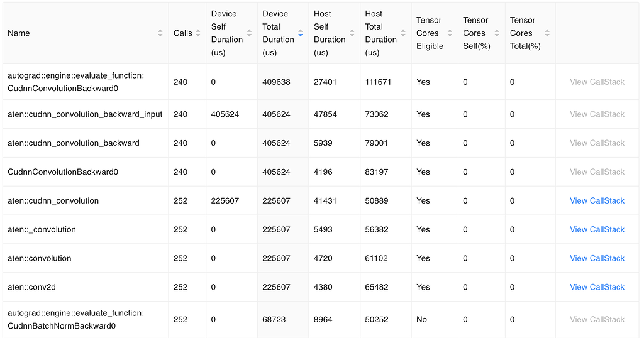644x338 pixels.
Task: Sort by Host Self Duration arrows
Action: point(352,33)
